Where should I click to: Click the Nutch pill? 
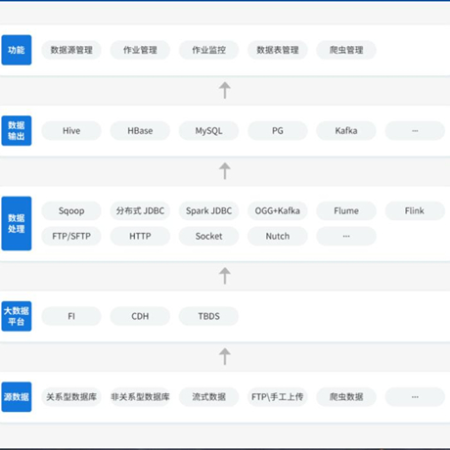(277, 236)
